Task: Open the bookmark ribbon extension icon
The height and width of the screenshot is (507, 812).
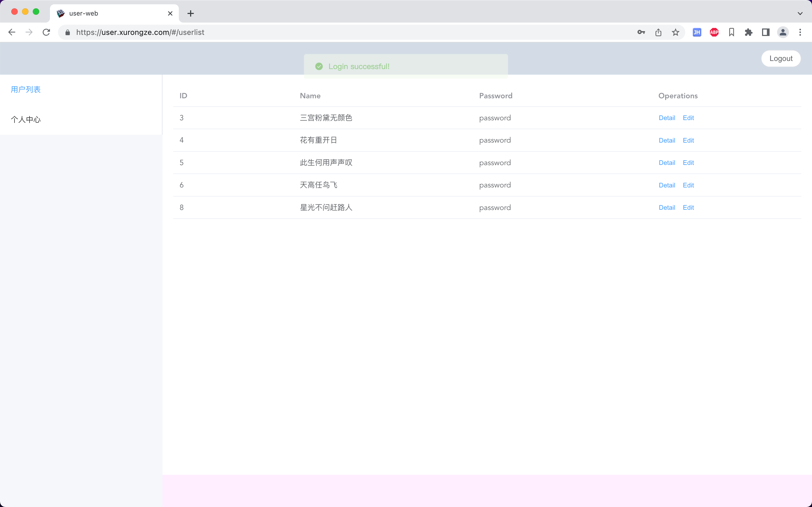Action: [731, 32]
